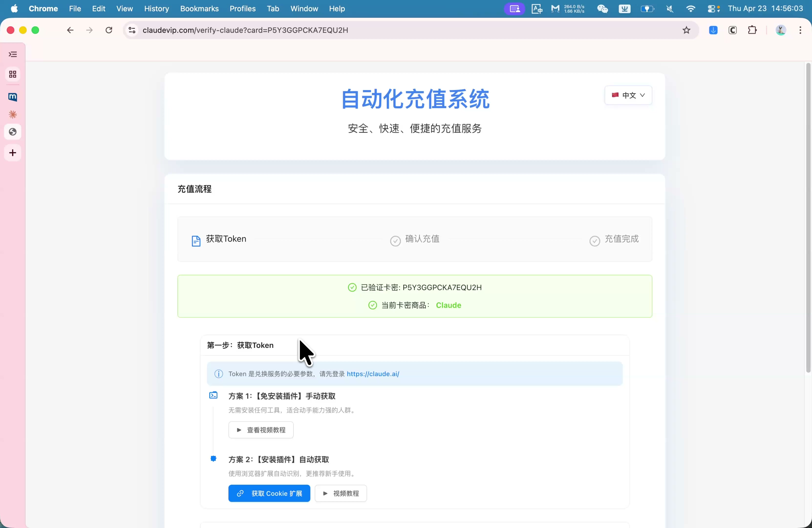Image resolution: width=812 pixels, height=528 pixels.
Task: Go forward with the browser forward arrow
Action: click(x=89, y=30)
